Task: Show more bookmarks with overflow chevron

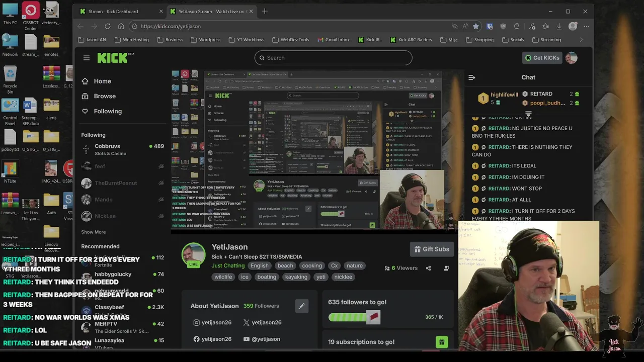Action: [581, 40]
